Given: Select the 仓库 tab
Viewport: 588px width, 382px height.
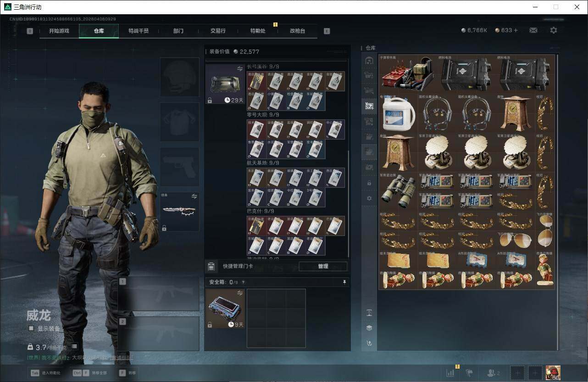Looking at the screenshot, I should pos(99,31).
